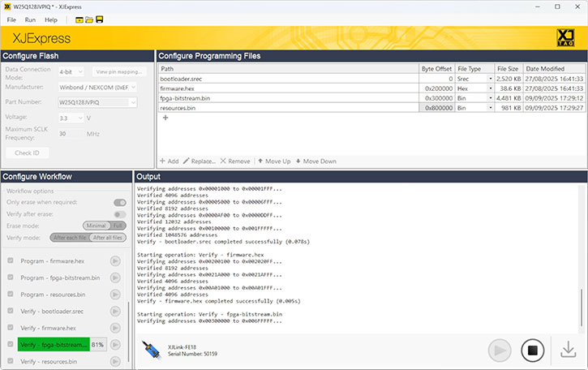Click the XJExpress title bar app icon
The height and width of the screenshot is (370, 588).
click(7, 6)
